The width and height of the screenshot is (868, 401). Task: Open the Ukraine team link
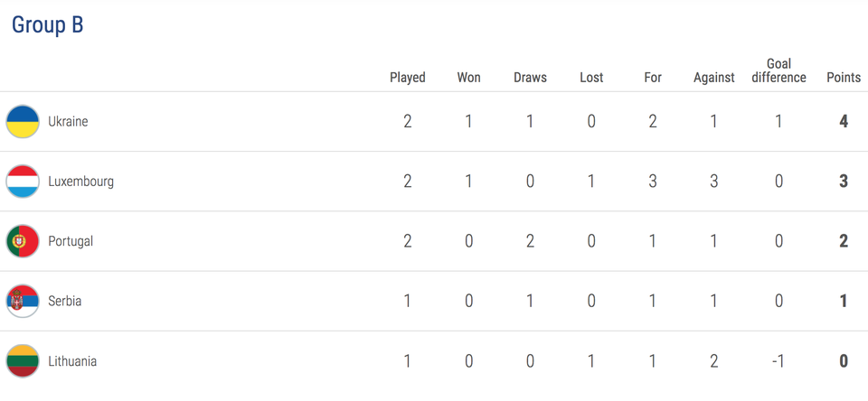pos(68,121)
